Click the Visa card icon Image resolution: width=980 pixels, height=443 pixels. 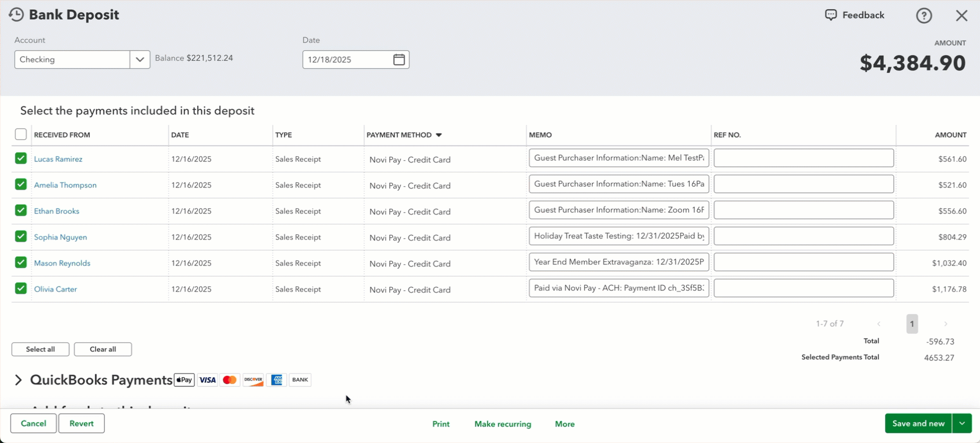[207, 380]
